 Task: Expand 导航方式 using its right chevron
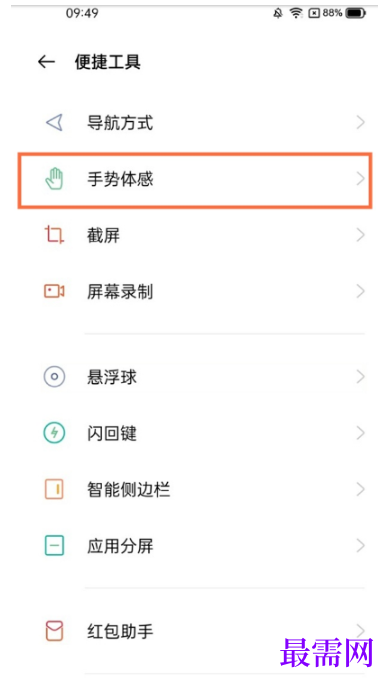360,123
